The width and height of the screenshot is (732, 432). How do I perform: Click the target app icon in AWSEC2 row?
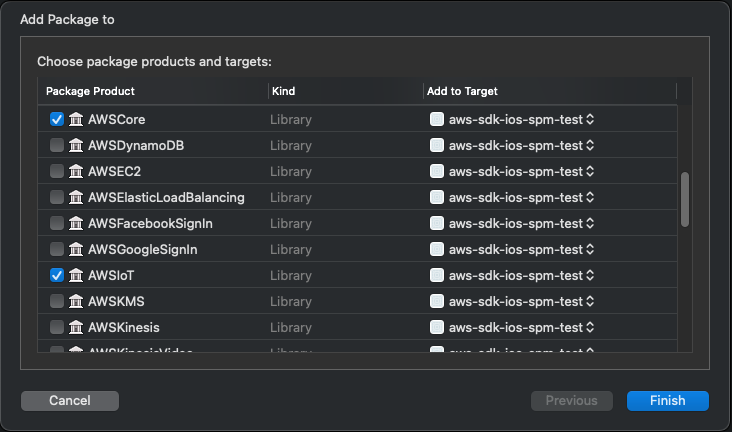tap(437, 171)
